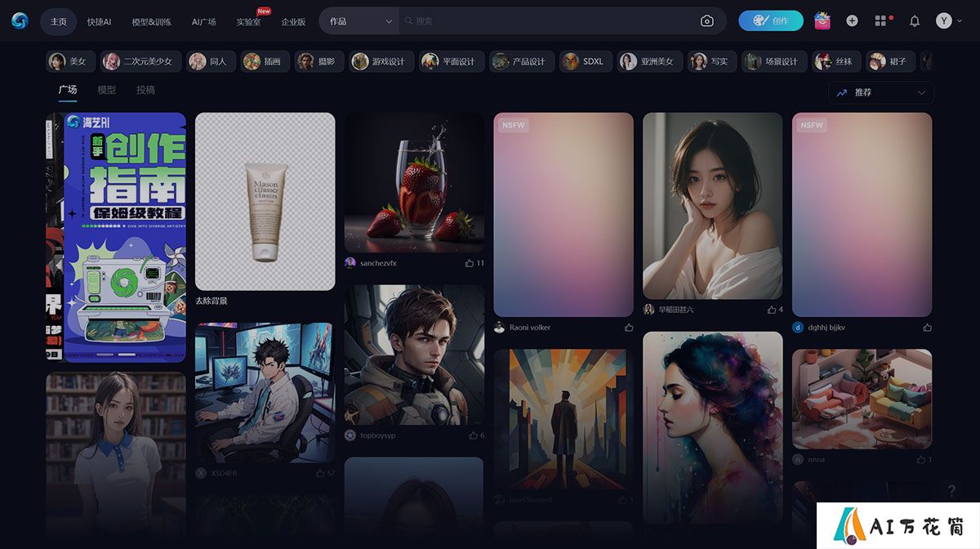Like the portrait by 早稻田苔六

pyautogui.click(x=772, y=310)
